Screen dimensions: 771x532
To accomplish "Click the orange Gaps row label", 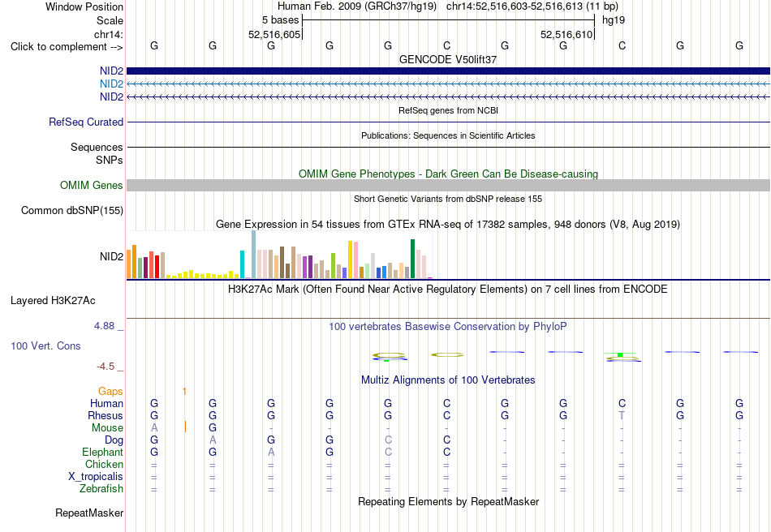I will pyautogui.click(x=110, y=391).
